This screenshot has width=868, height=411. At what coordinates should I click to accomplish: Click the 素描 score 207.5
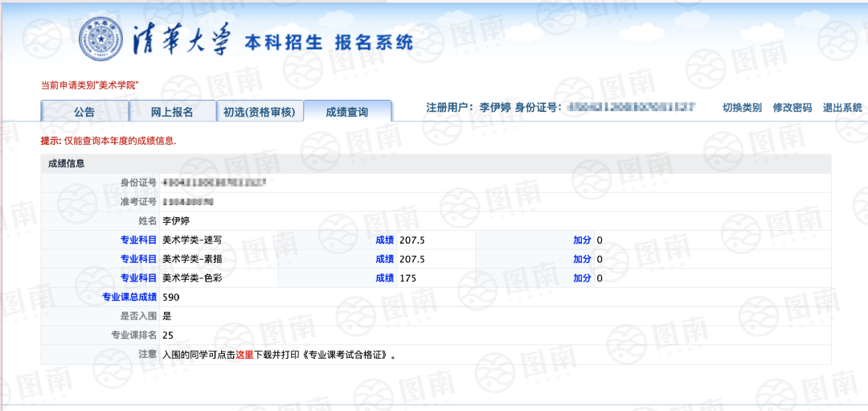point(411,259)
